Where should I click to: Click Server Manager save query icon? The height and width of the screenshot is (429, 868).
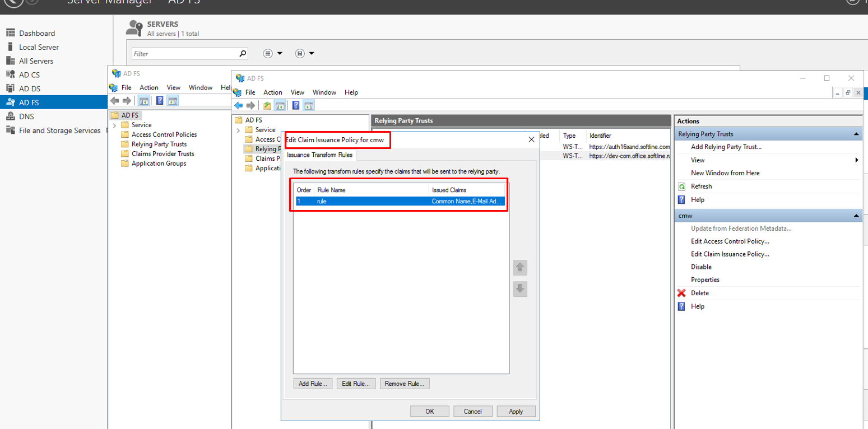pyautogui.click(x=300, y=54)
